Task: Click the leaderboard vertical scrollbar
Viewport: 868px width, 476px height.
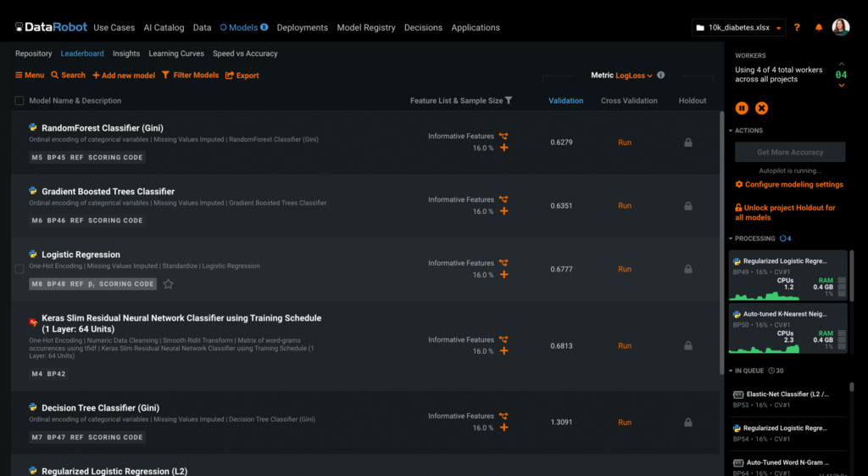Action: pos(721,244)
